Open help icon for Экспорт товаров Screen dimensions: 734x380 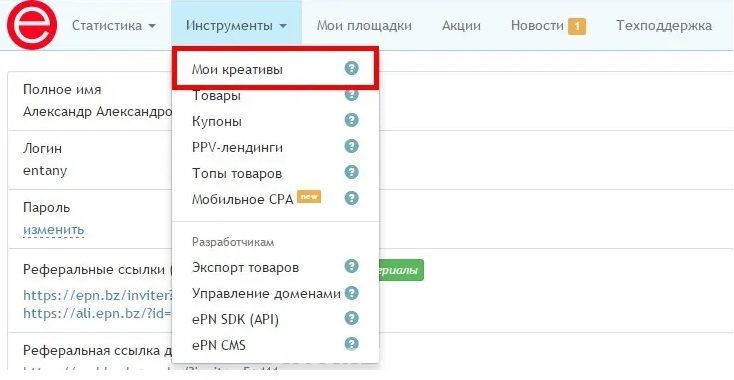click(x=352, y=267)
